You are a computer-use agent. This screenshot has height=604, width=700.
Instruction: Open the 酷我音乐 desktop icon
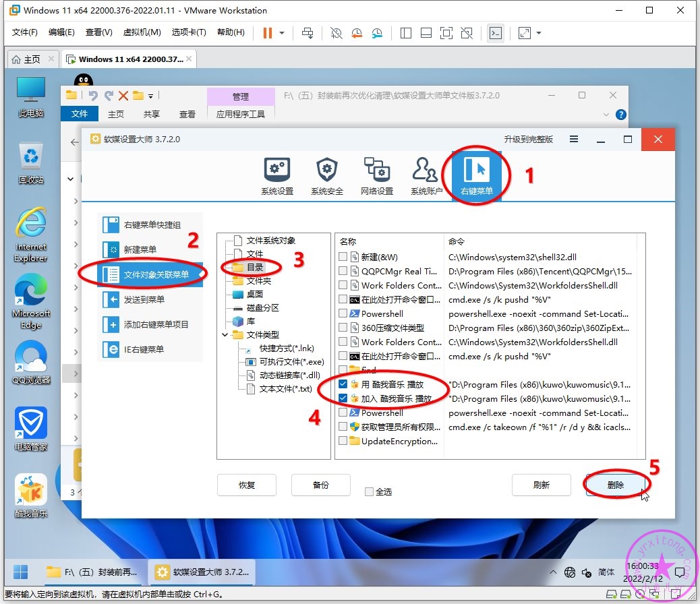click(x=31, y=495)
